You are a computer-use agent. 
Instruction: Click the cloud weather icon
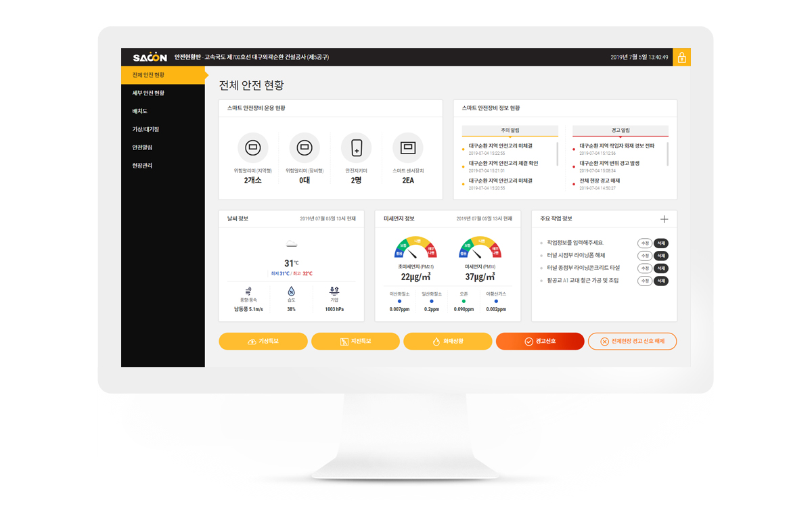291,244
